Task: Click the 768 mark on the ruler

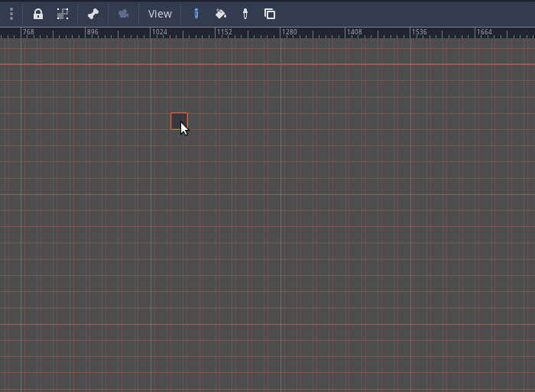Action: [28, 32]
